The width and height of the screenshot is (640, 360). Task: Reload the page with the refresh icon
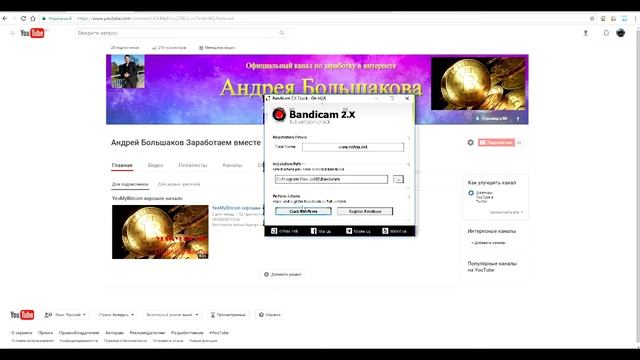pos(23,18)
